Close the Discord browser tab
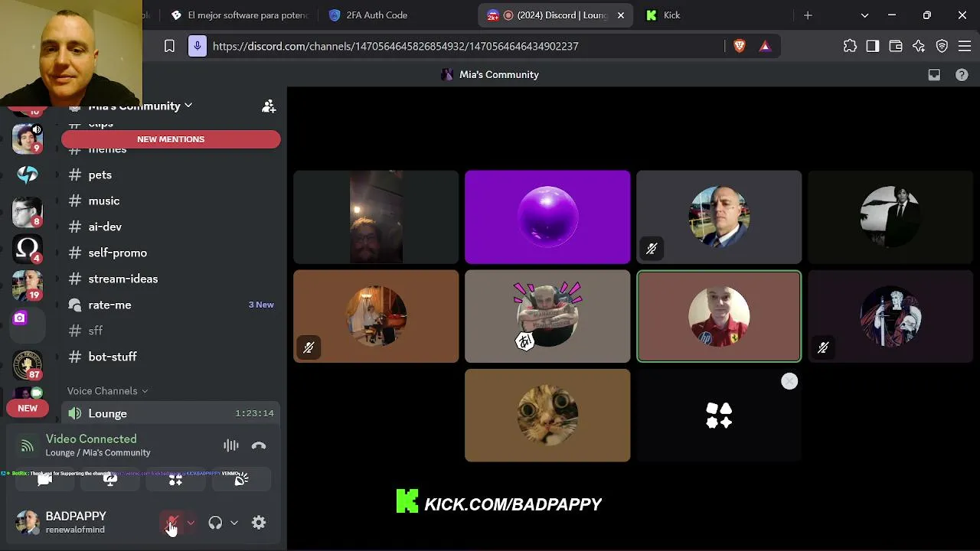Viewport: 980px width, 551px height. click(621, 15)
